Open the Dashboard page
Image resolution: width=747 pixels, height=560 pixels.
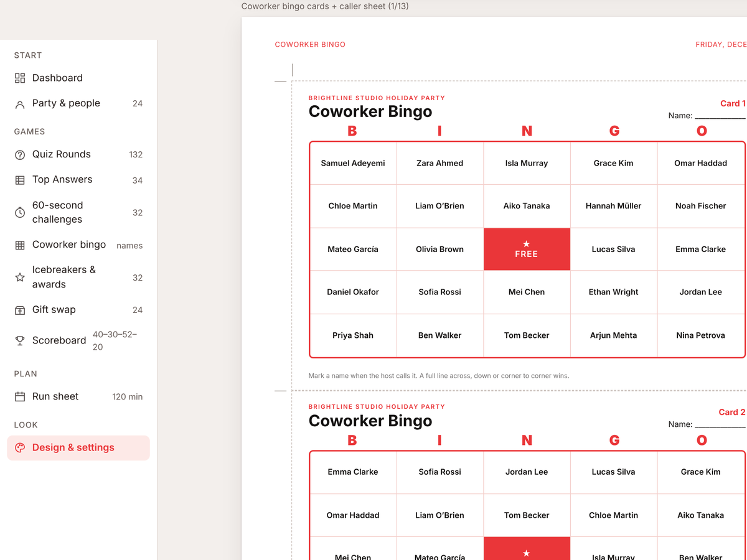[x=78, y=78]
